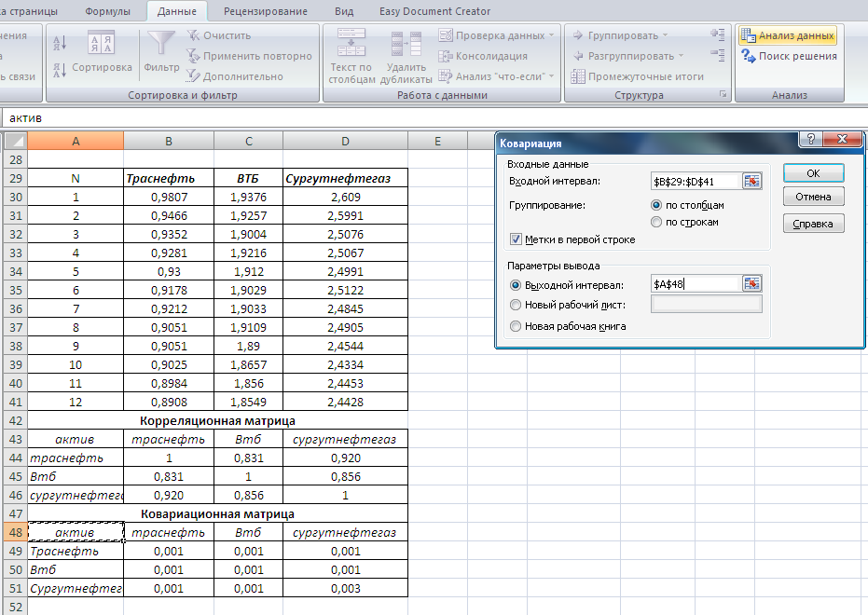Screen dimensions: 868x615
Task: Collapse output range selector for Выходной интервал
Action: [x=751, y=283]
